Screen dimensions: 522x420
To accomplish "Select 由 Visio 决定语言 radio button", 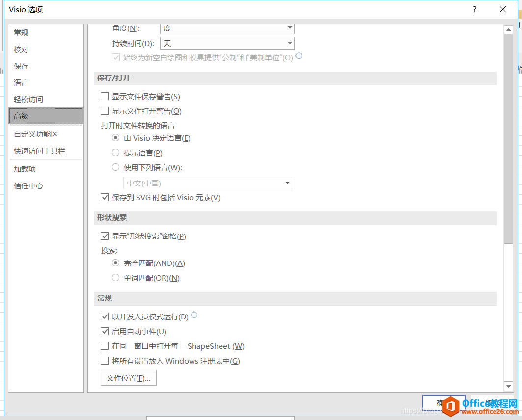I will (115, 138).
